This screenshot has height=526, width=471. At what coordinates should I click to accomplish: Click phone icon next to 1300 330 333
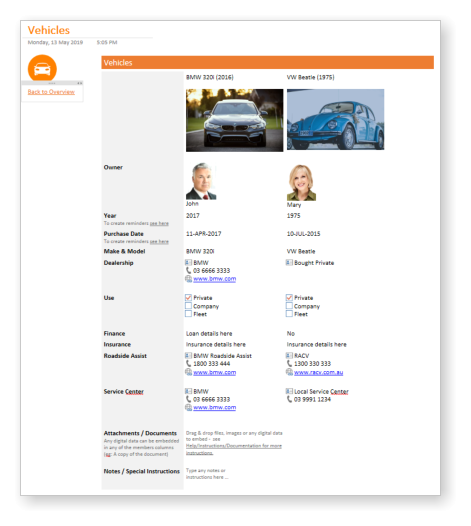pos(289,363)
